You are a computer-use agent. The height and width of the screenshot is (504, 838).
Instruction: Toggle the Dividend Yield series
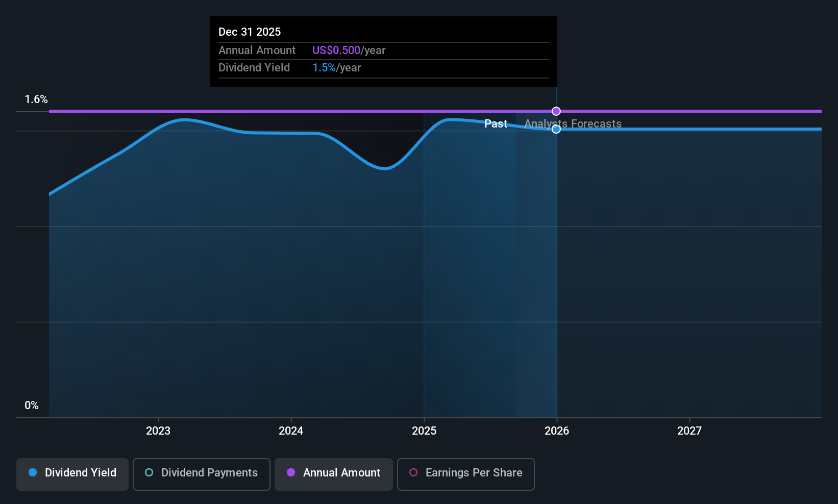(72, 474)
